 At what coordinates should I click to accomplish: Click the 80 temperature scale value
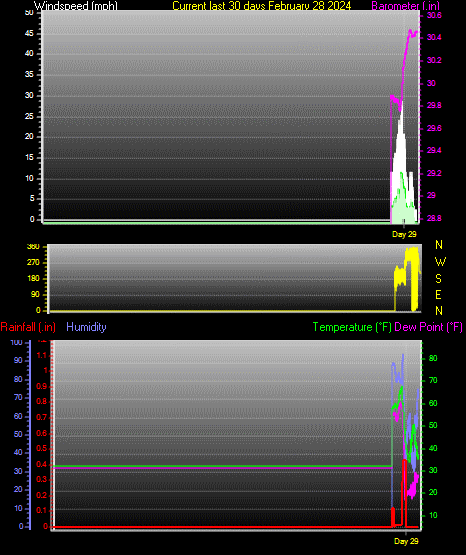click(x=433, y=358)
